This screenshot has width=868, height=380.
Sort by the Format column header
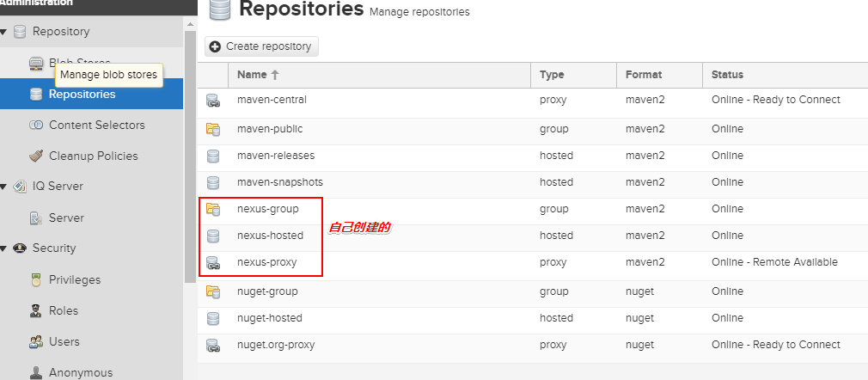point(659,75)
